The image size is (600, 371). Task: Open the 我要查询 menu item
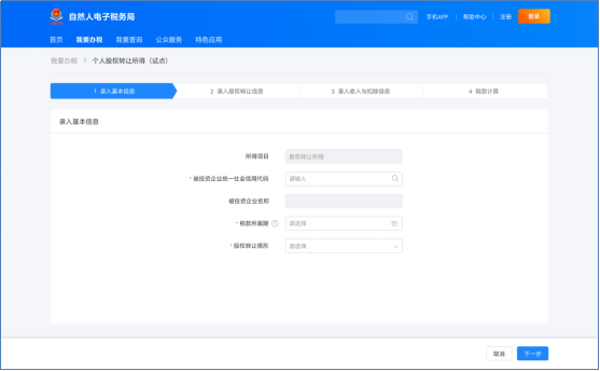click(129, 40)
